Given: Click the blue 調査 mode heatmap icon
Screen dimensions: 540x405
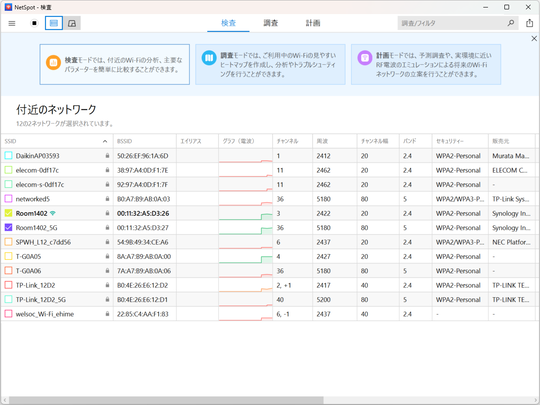Looking at the screenshot, I should (209, 58).
